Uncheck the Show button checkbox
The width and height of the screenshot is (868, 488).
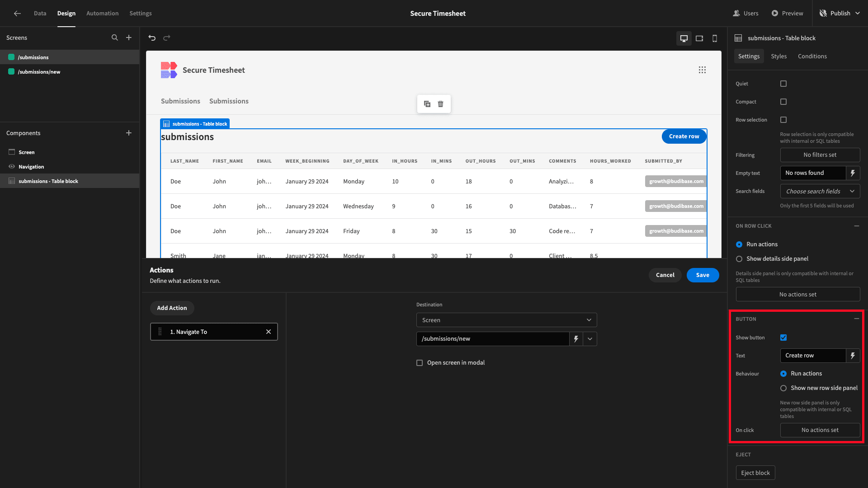click(x=783, y=338)
